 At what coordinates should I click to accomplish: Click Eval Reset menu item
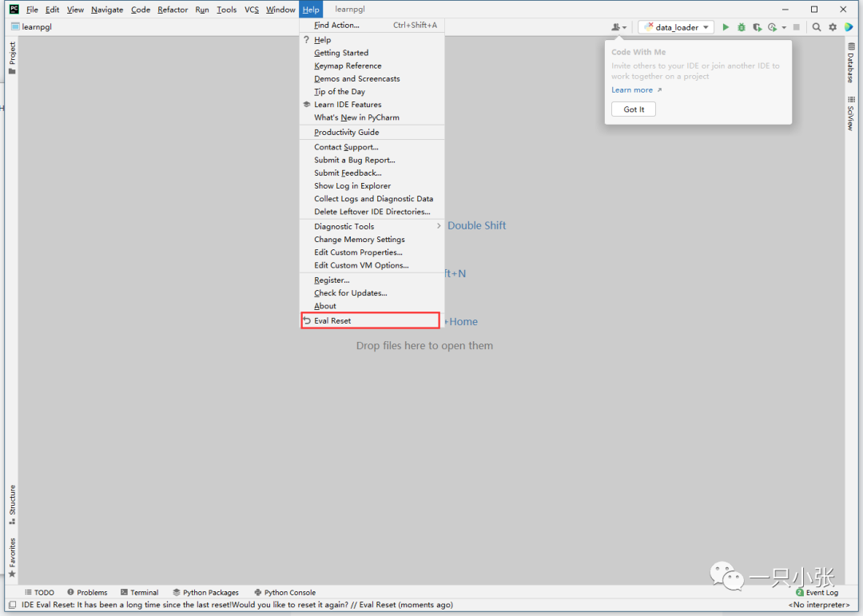371,320
